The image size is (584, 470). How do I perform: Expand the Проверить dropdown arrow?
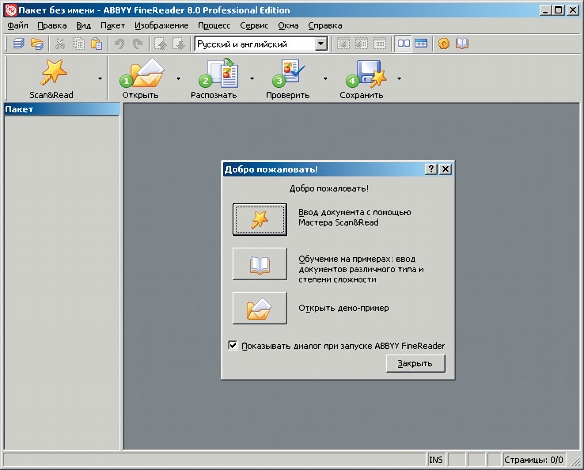[326, 79]
